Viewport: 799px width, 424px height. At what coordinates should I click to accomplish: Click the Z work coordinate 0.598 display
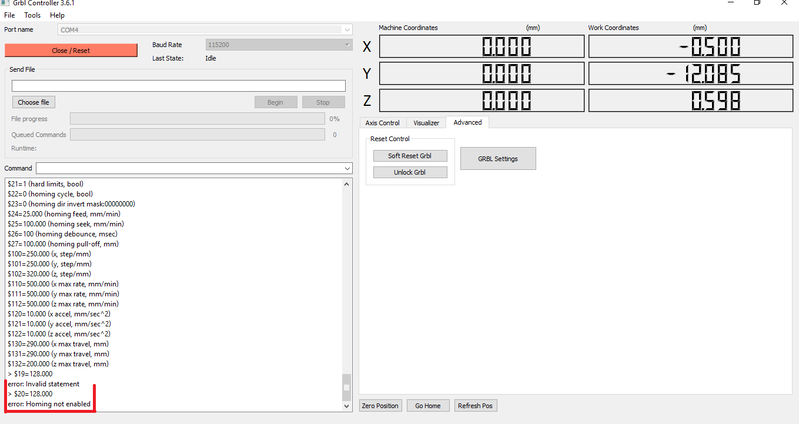[690, 100]
